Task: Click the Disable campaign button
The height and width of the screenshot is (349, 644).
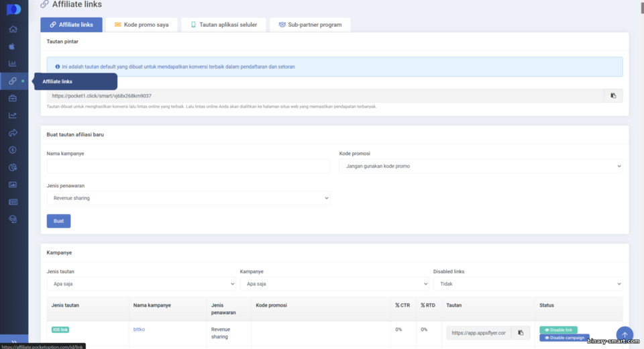Action: [564, 338]
